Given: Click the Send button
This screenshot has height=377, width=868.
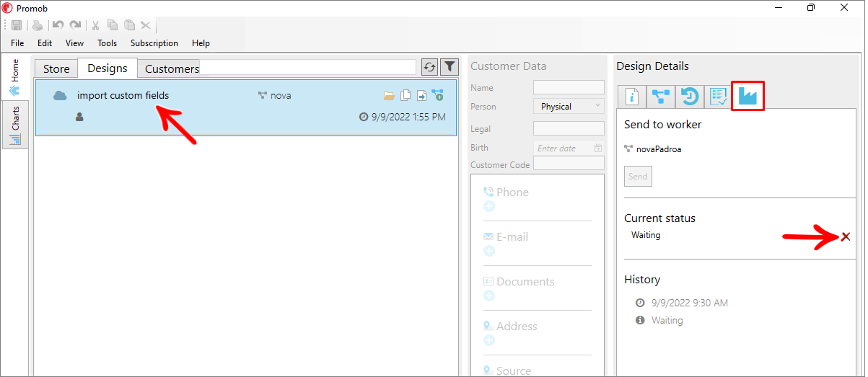Looking at the screenshot, I should (638, 176).
